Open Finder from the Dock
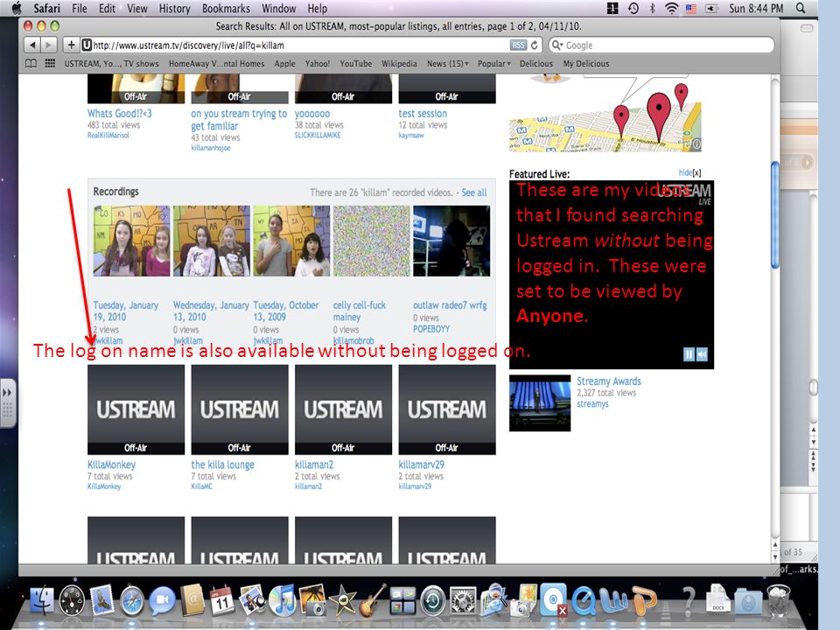The height and width of the screenshot is (630, 840). [x=42, y=600]
